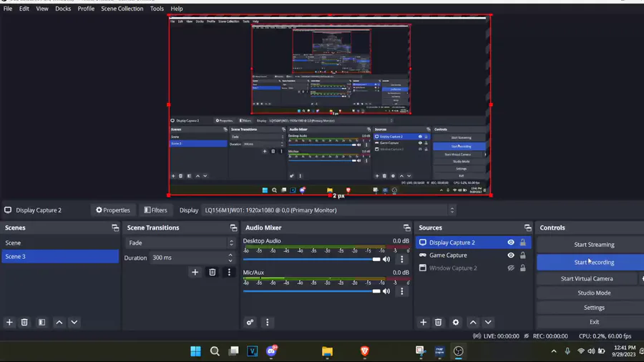
Task: Move source down arrow in Sources dock
Action: click(488, 322)
